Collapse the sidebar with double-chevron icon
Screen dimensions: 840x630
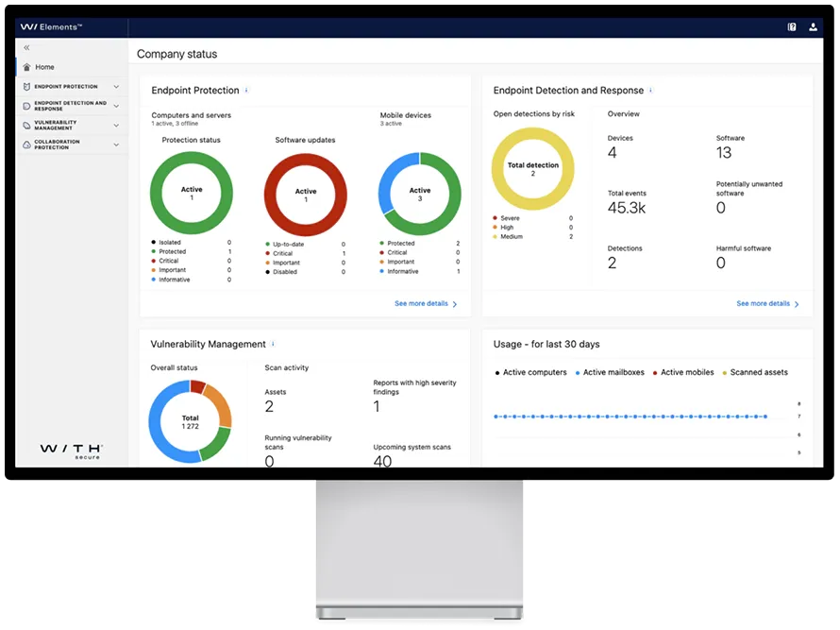pos(26,47)
